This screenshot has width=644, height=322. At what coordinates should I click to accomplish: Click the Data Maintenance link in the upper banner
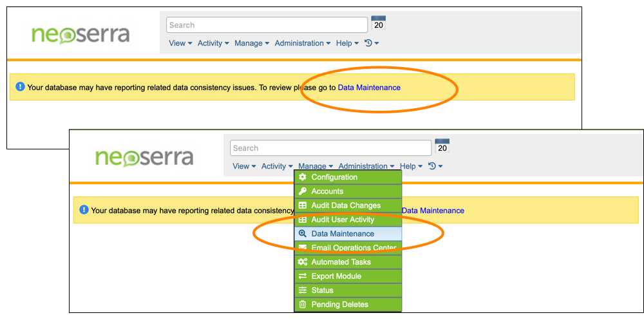tap(369, 88)
